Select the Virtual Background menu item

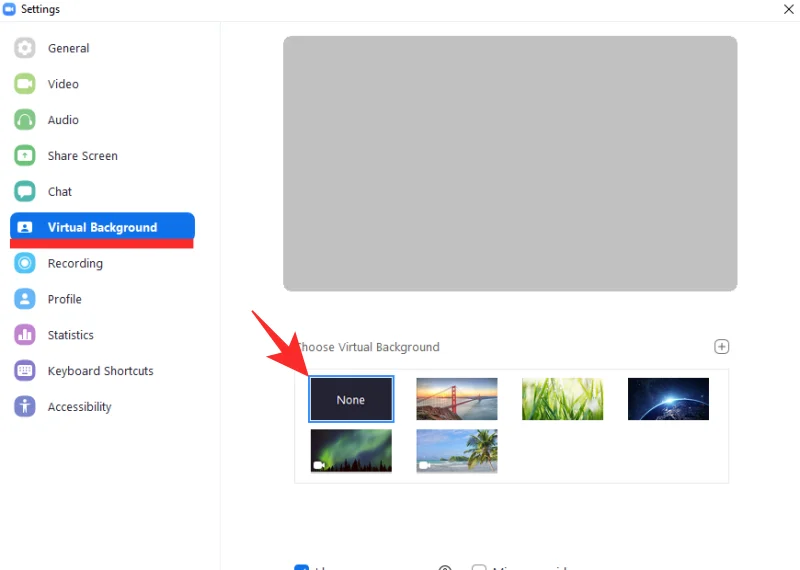pyautogui.click(x=102, y=228)
